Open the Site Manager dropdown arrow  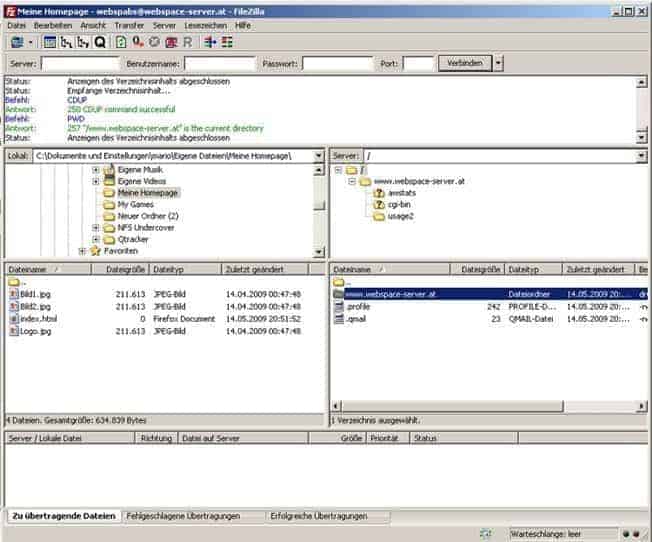pyautogui.click(x=31, y=42)
